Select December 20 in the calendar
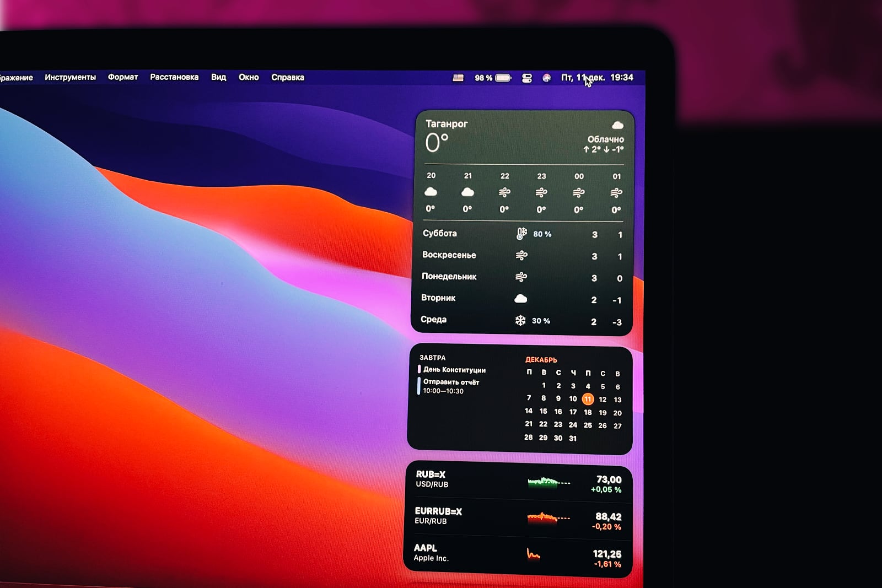 click(617, 413)
